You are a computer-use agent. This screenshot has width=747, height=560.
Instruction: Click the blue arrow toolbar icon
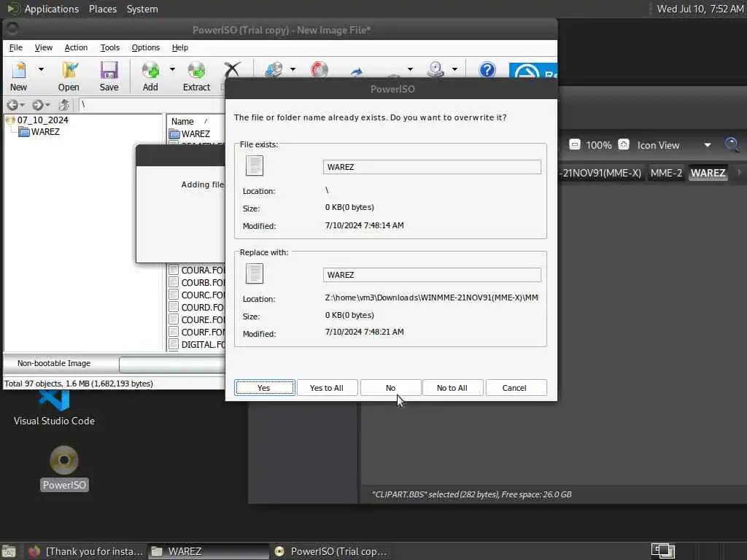(x=356, y=71)
